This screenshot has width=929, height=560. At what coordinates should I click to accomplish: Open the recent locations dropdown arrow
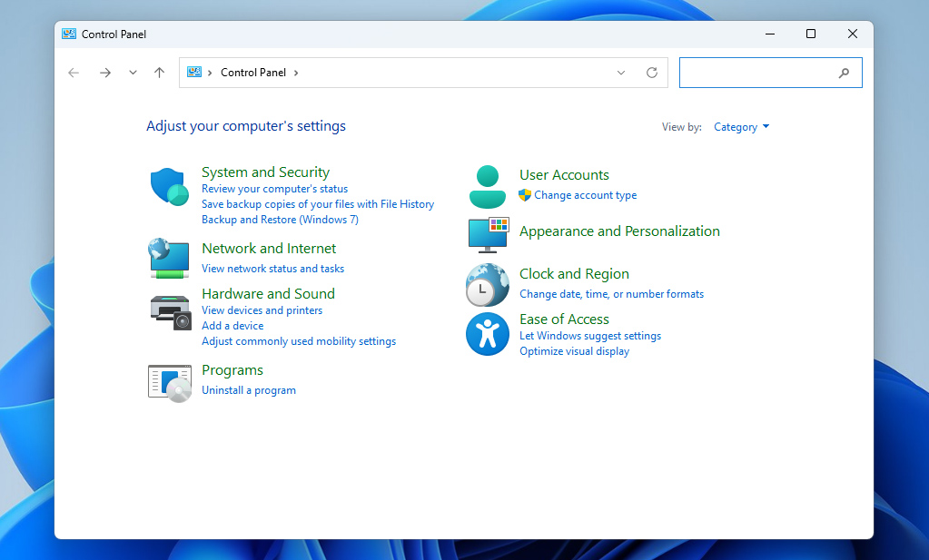[x=133, y=73]
